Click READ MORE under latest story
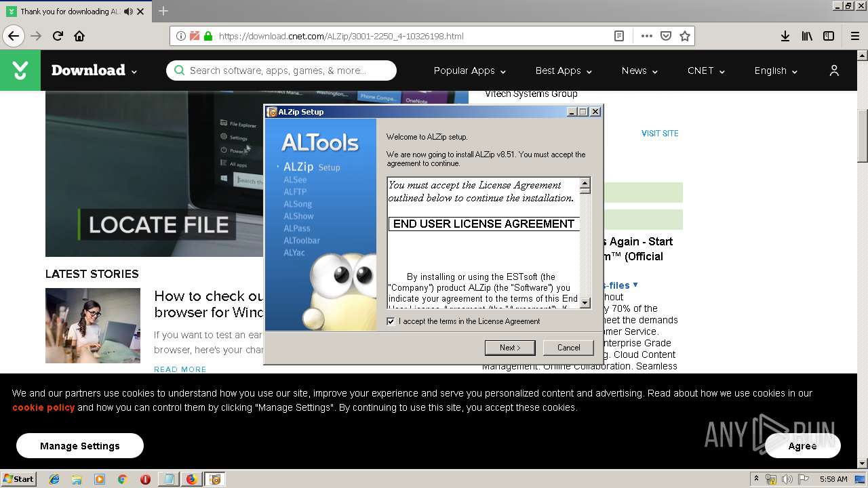The width and height of the screenshot is (868, 488). click(180, 369)
